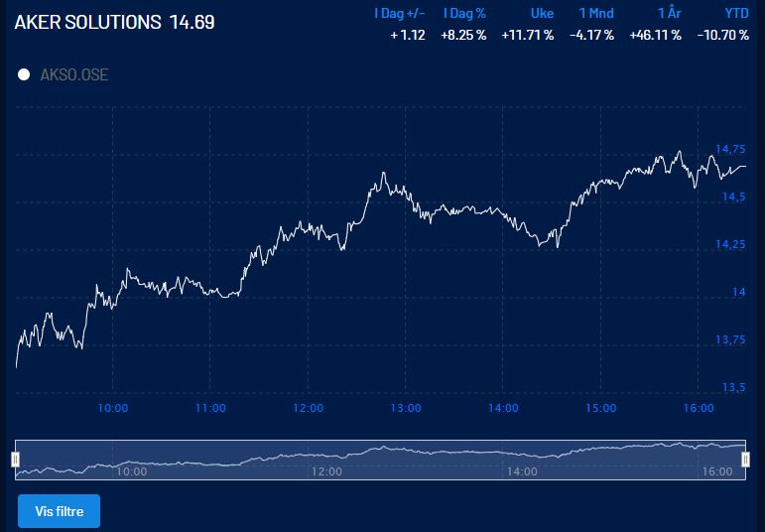Image resolution: width=765 pixels, height=532 pixels.
Task: Select the Uke period column
Action: pos(542,14)
